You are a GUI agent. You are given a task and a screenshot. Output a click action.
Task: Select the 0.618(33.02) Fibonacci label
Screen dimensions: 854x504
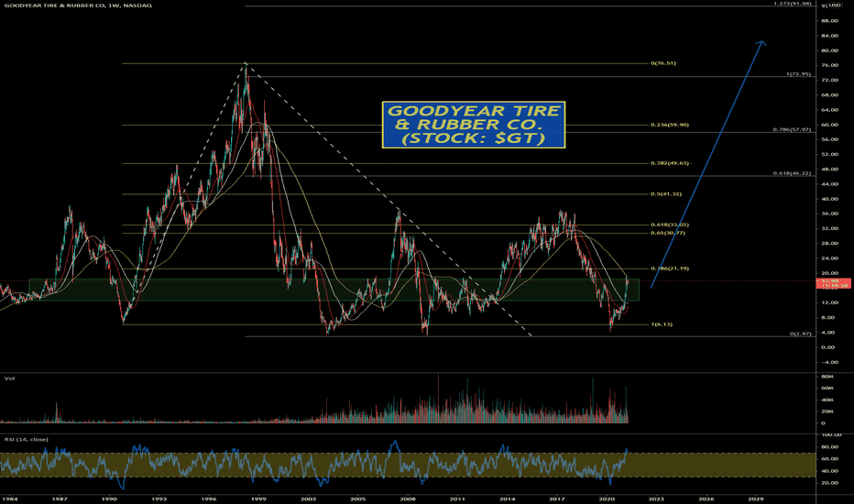(x=668, y=225)
